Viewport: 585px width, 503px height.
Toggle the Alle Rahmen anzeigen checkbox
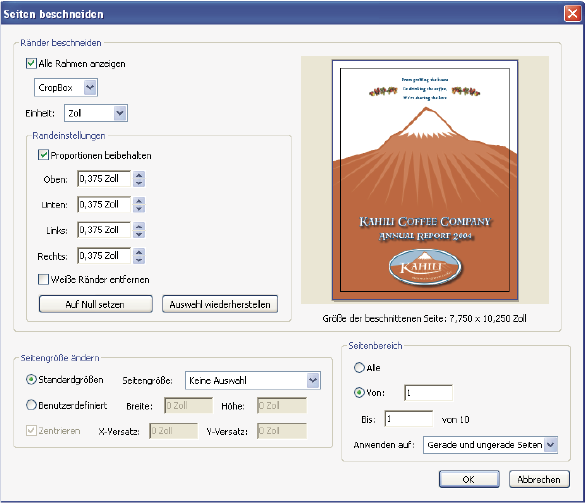[x=31, y=63]
